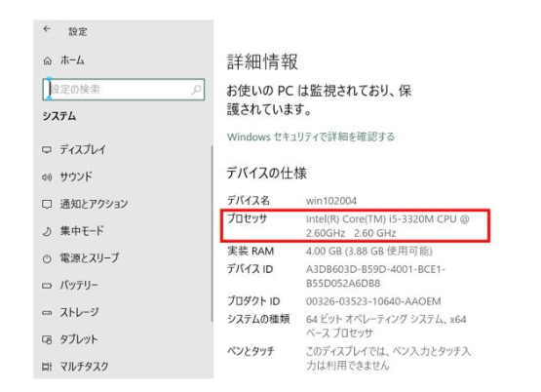This screenshot has height=392, width=541.
Task: Click device ID value A3DB603D
Action: (375, 276)
